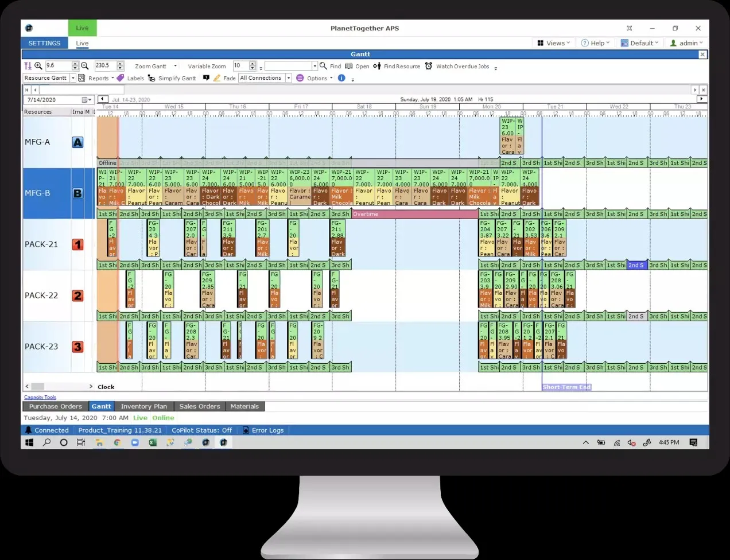Switch to the Inventory Plan tab
Viewport: 730px width, 560px height.
(144, 406)
